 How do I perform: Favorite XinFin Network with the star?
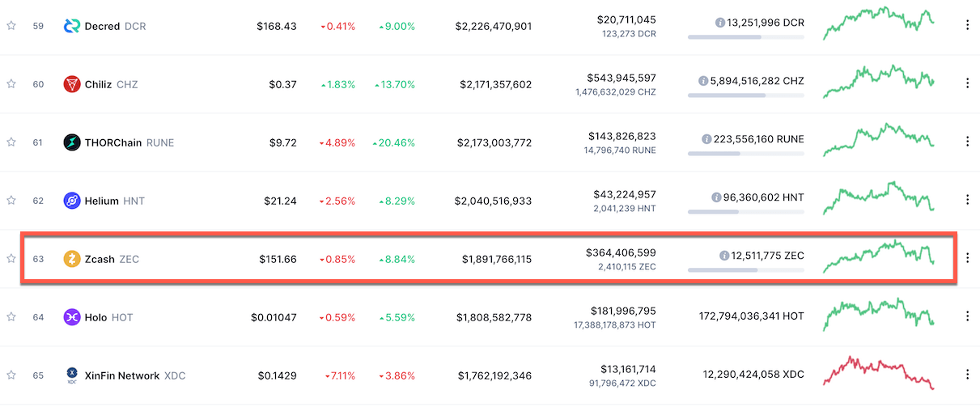click(x=11, y=375)
